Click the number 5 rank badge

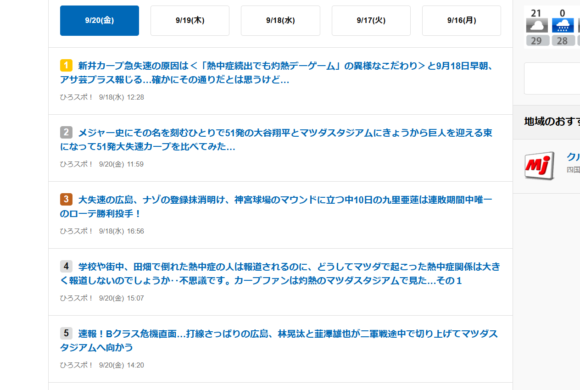(66, 333)
